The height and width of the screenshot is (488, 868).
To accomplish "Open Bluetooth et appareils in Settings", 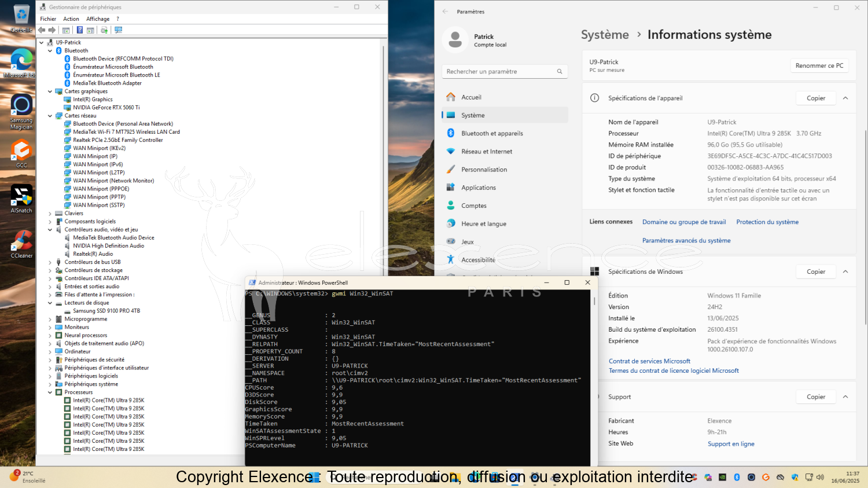I will click(505, 133).
